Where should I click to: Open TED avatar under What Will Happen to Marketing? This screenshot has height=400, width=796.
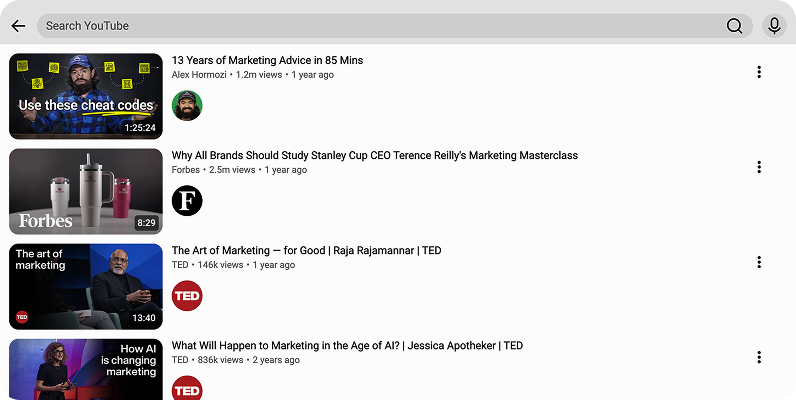[187, 388]
